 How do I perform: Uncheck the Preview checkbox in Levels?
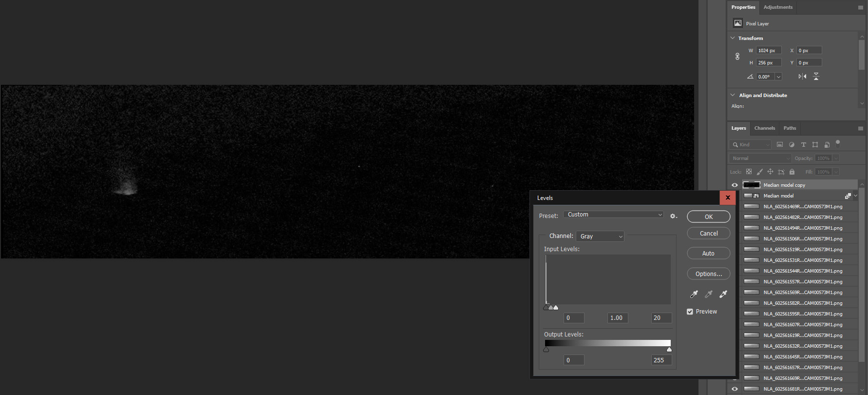[x=690, y=312]
